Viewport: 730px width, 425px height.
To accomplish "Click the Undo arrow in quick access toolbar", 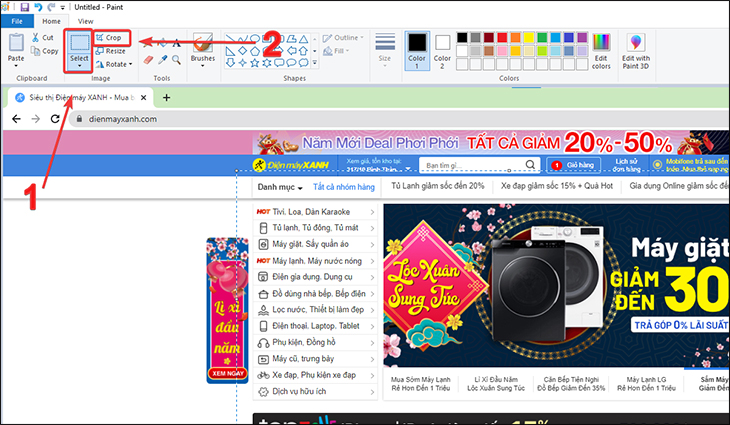I will [x=38, y=7].
